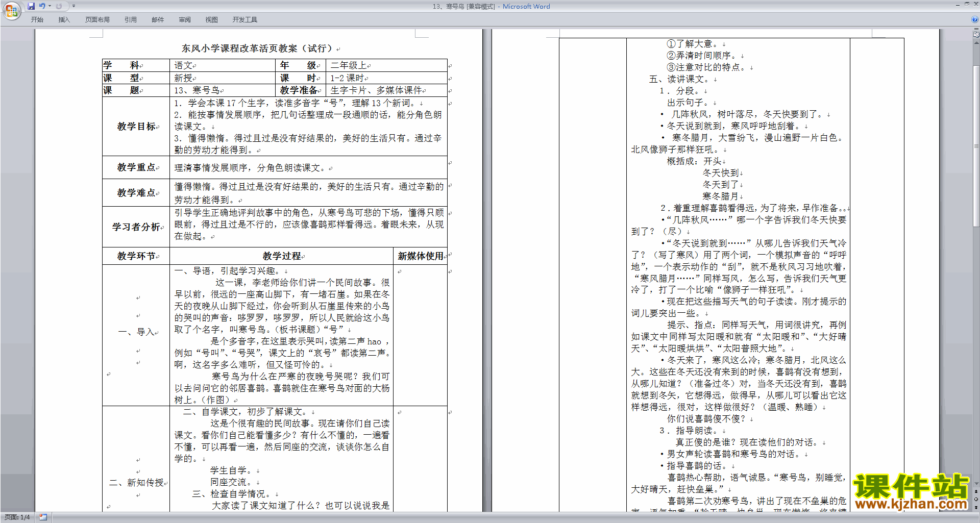This screenshot has height=523, width=980.
Task: Click the macro recording status bar icon
Action: pyautogui.click(x=43, y=517)
